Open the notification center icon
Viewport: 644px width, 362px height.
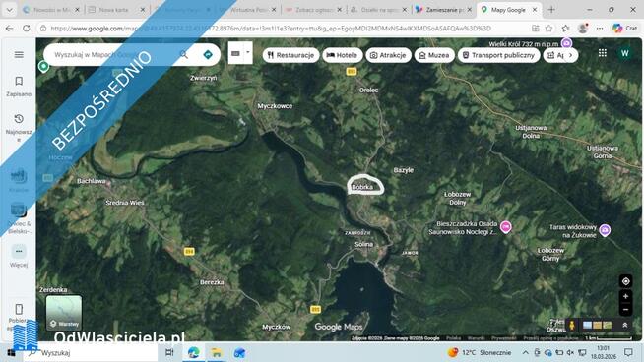pos(628,352)
